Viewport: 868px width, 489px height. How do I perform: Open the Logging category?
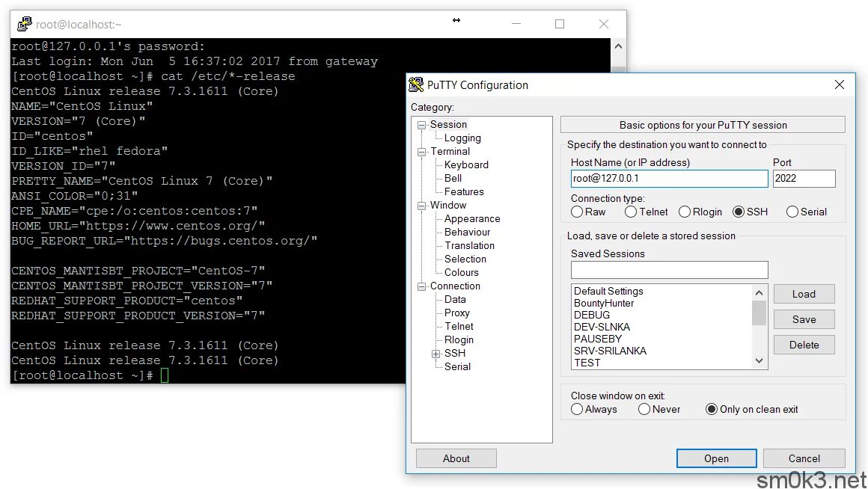(462, 138)
